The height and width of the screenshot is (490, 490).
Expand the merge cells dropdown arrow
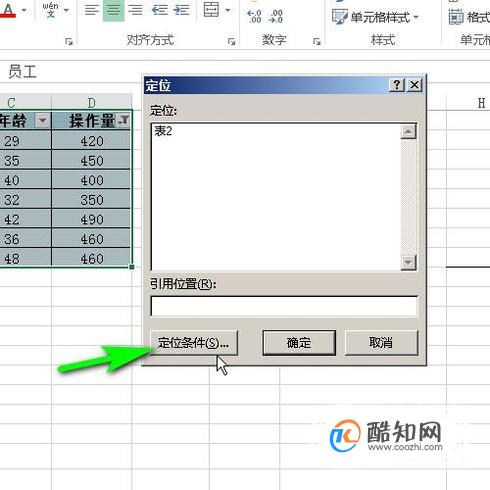(228, 10)
